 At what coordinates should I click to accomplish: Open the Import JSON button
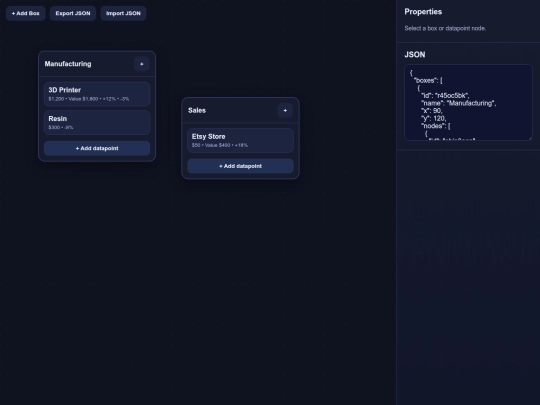[123, 13]
